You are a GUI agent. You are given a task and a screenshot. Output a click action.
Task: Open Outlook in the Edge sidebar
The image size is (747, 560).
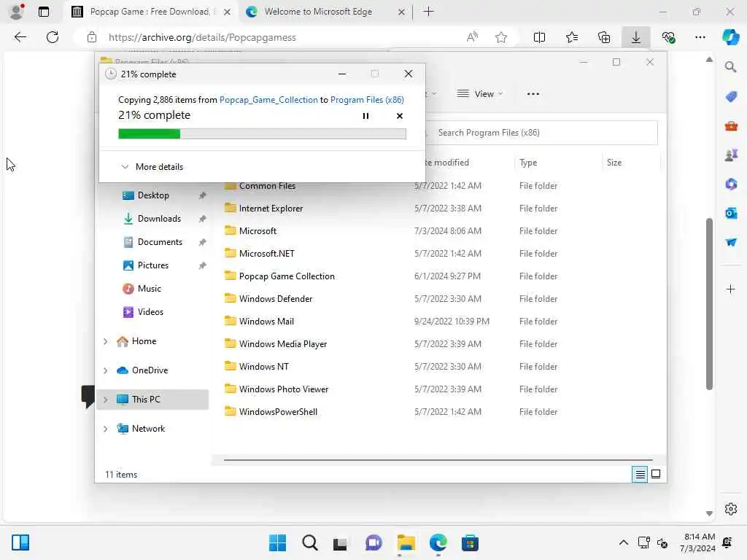click(731, 214)
